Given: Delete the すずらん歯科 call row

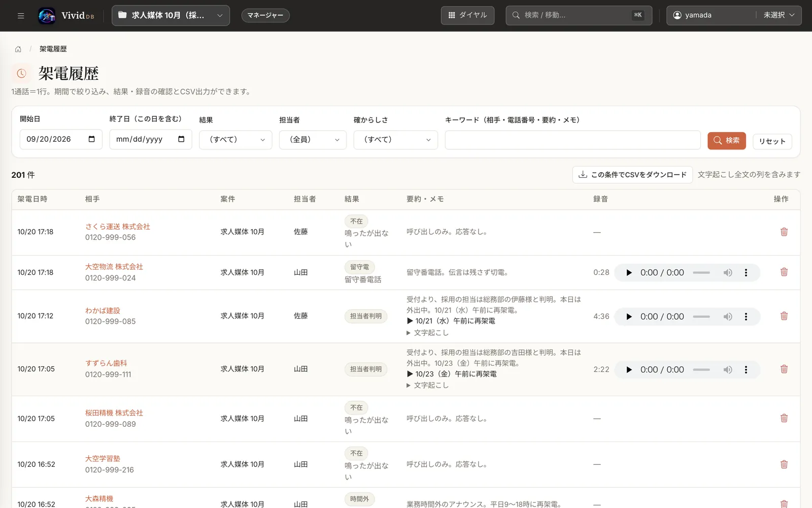Looking at the screenshot, I should pyautogui.click(x=784, y=369).
